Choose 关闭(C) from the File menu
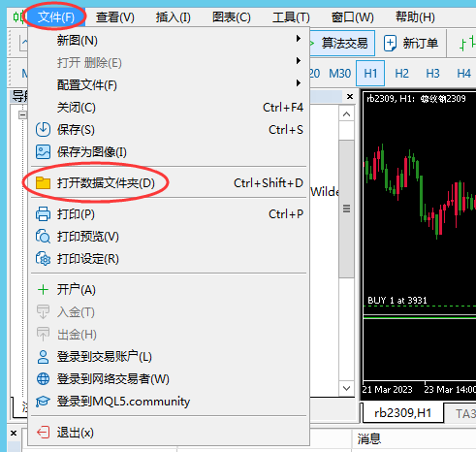The image size is (476, 452). click(169, 107)
